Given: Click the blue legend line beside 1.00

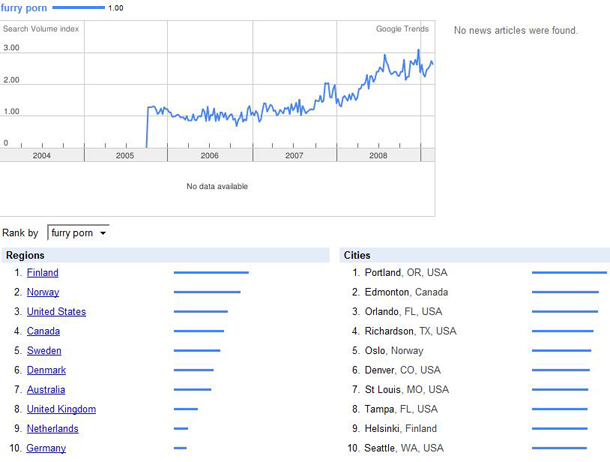Looking at the screenshot, I should click(x=77, y=8).
